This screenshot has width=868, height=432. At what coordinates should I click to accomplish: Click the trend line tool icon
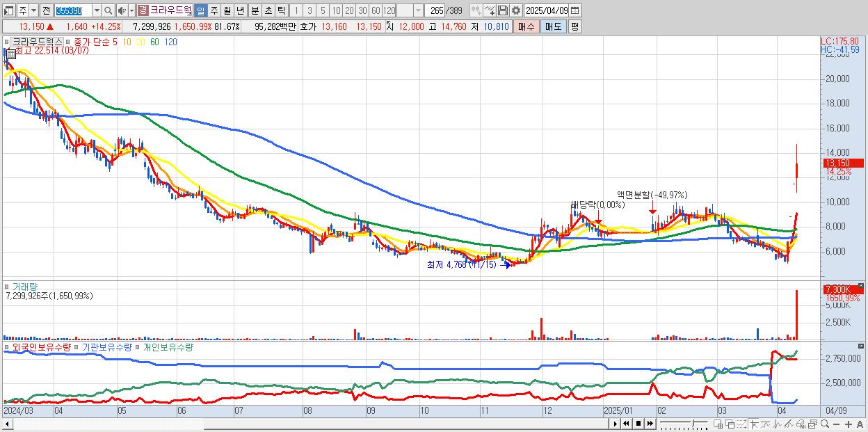tap(766, 424)
